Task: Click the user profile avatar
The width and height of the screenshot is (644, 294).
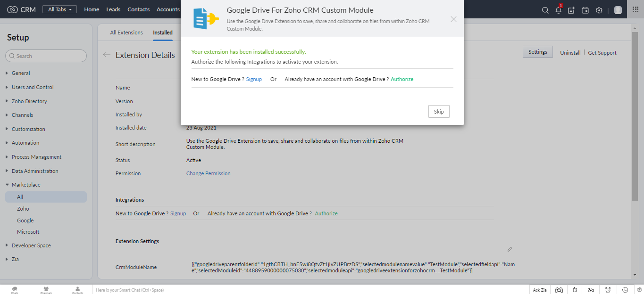Action: click(618, 10)
